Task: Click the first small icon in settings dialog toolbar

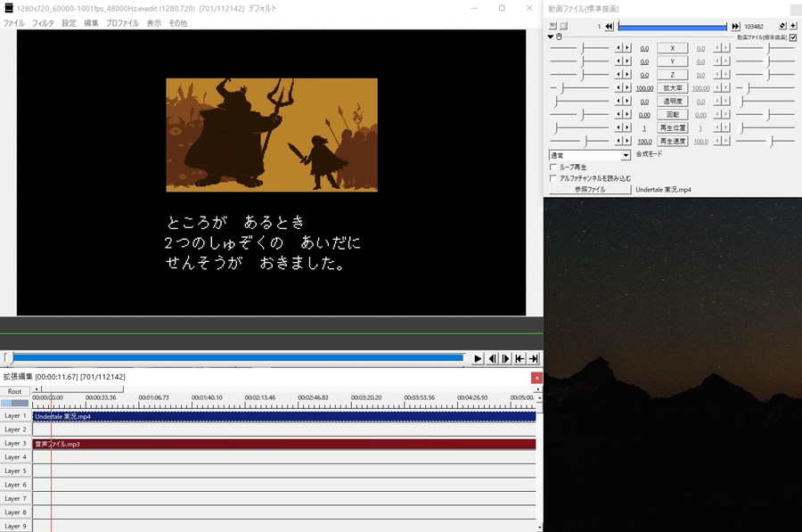Action: click(552, 26)
